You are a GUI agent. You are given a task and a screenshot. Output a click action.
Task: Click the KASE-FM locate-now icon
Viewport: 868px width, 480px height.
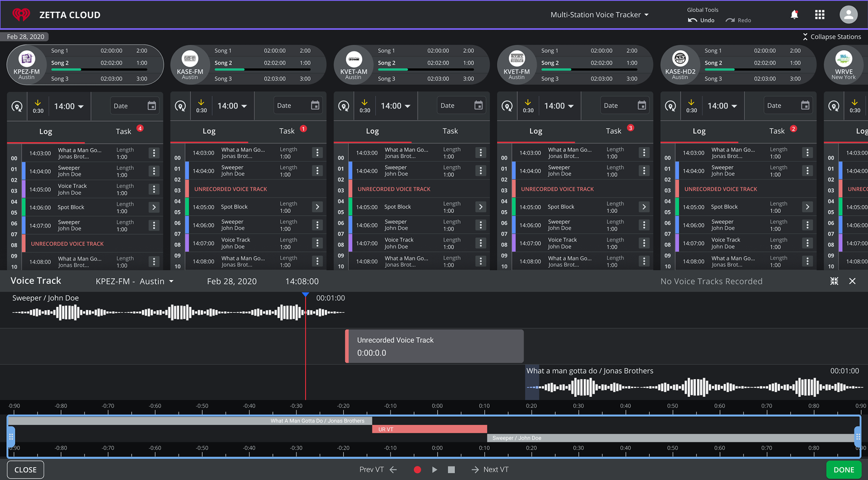pyautogui.click(x=180, y=107)
